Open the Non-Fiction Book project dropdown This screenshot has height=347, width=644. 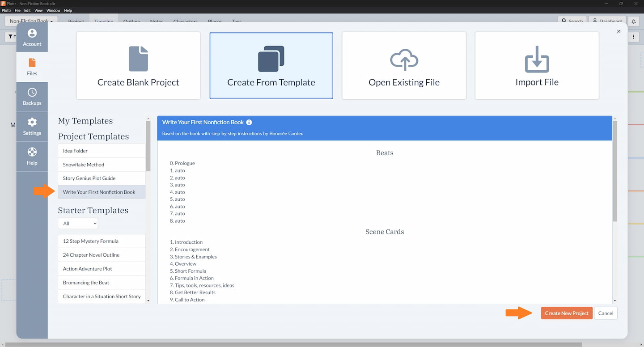coord(31,21)
